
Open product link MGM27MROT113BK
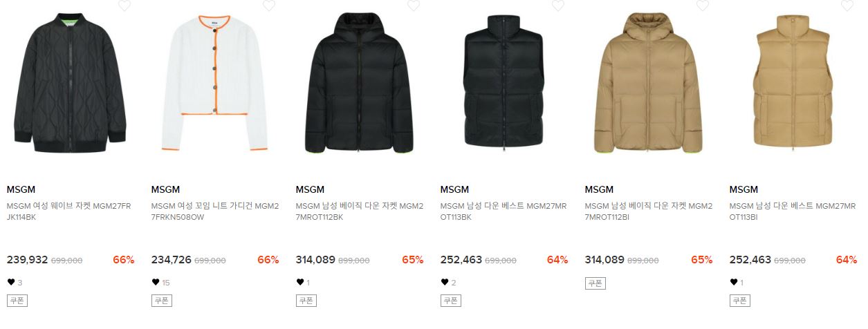504,211
